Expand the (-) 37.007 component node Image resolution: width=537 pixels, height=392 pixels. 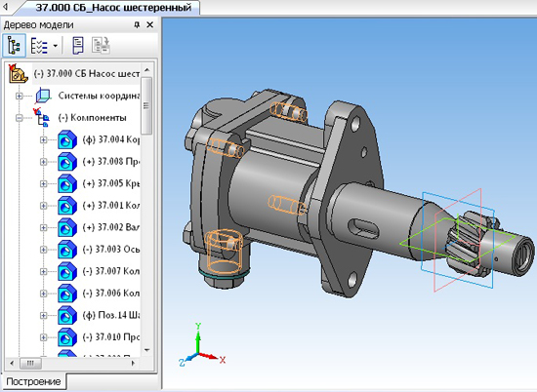click(44, 272)
